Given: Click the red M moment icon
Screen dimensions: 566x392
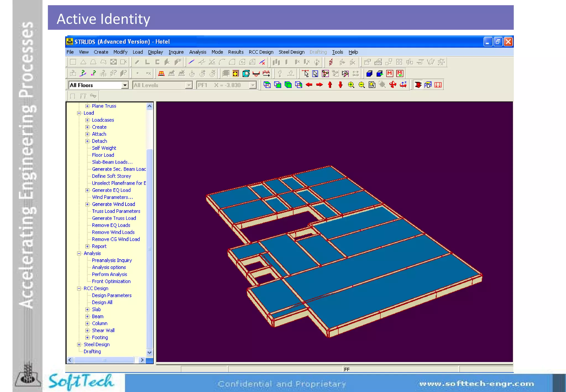Looking at the screenshot, I should [390, 74].
